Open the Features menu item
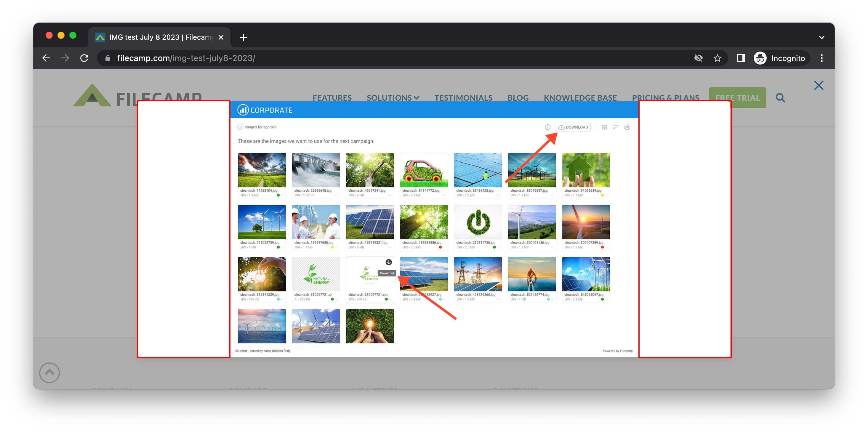 [x=332, y=98]
